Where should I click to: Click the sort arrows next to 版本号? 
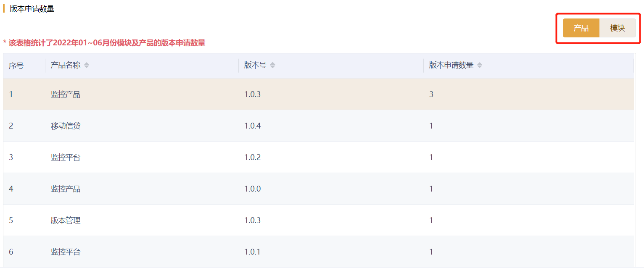(x=272, y=66)
